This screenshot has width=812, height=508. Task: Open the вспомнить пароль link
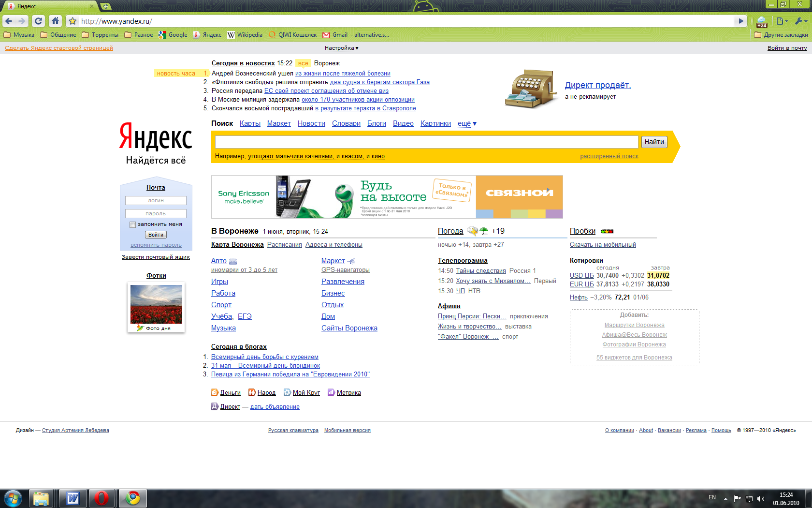click(156, 245)
